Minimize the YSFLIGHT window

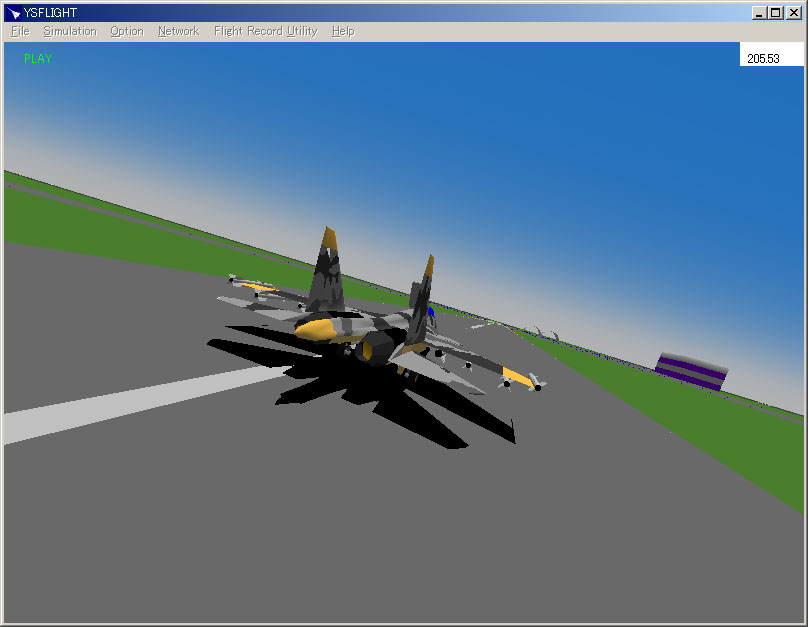759,13
